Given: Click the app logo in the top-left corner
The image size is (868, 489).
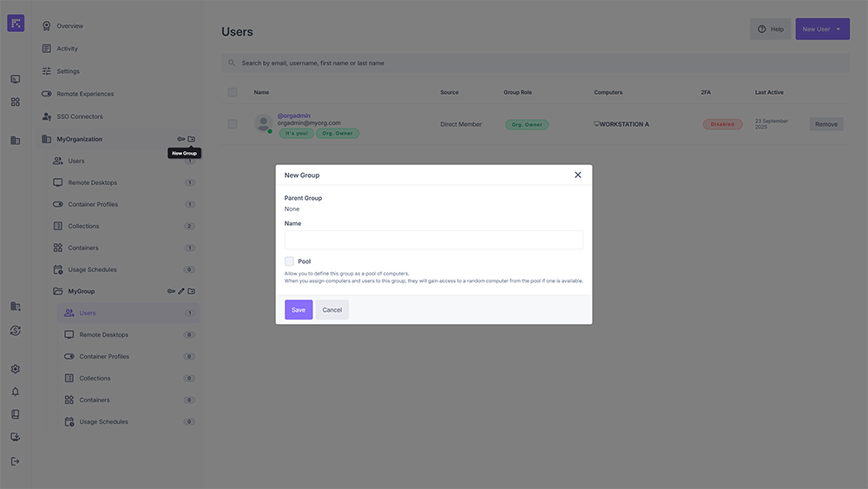Looking at the screenshot, I should pos(16,23).
